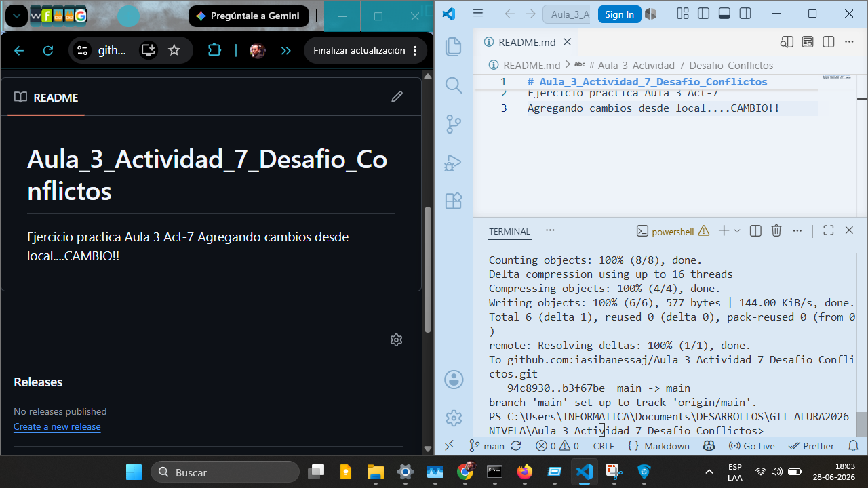Click the main branch indicator in status bar

[x=488, y=446]
